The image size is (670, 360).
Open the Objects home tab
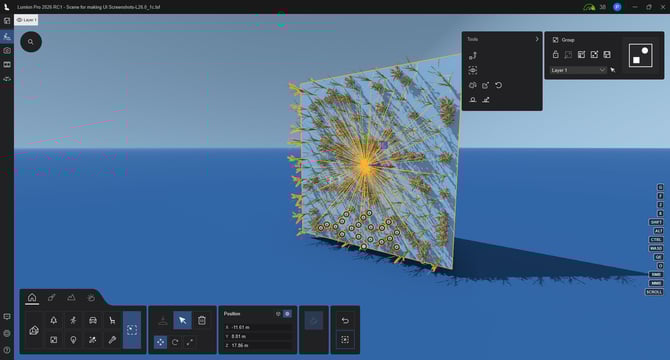coord(32,297)
